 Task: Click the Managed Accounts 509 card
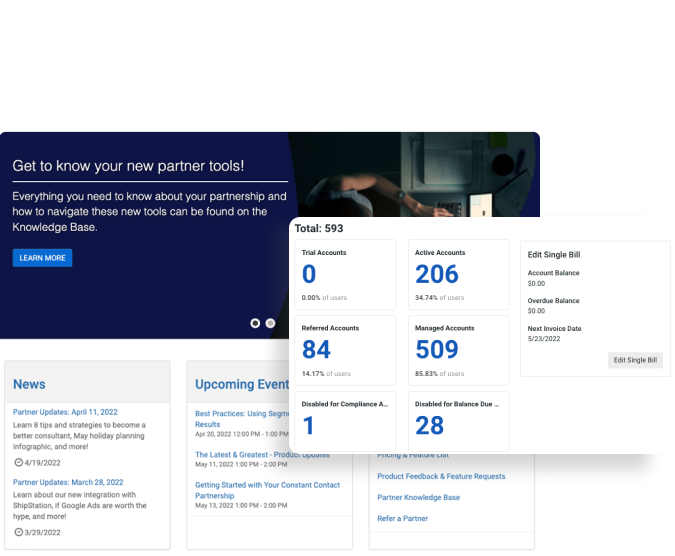click(458, 350)
